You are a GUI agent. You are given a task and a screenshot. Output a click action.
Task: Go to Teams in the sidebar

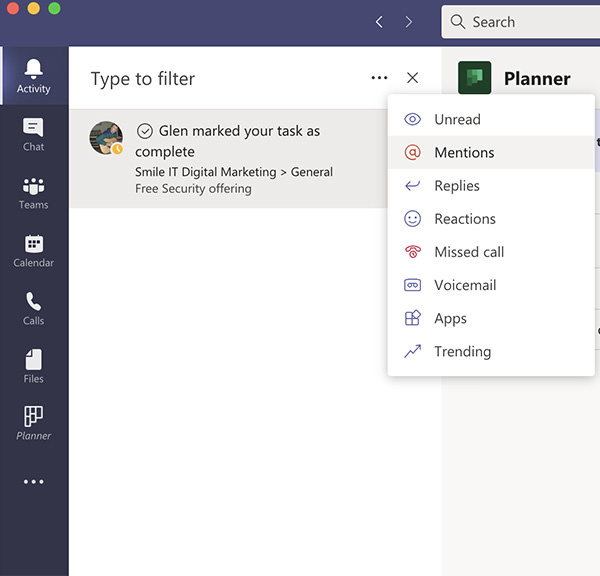point(34,193)
